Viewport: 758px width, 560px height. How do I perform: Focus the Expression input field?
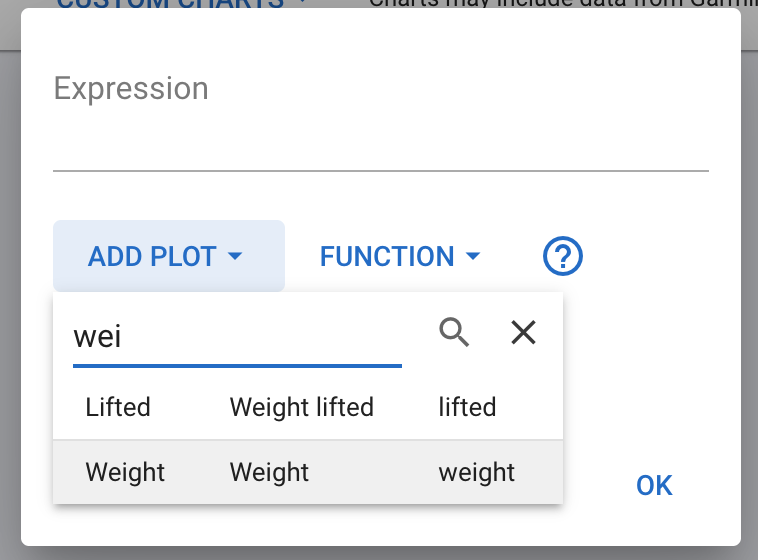380,130
